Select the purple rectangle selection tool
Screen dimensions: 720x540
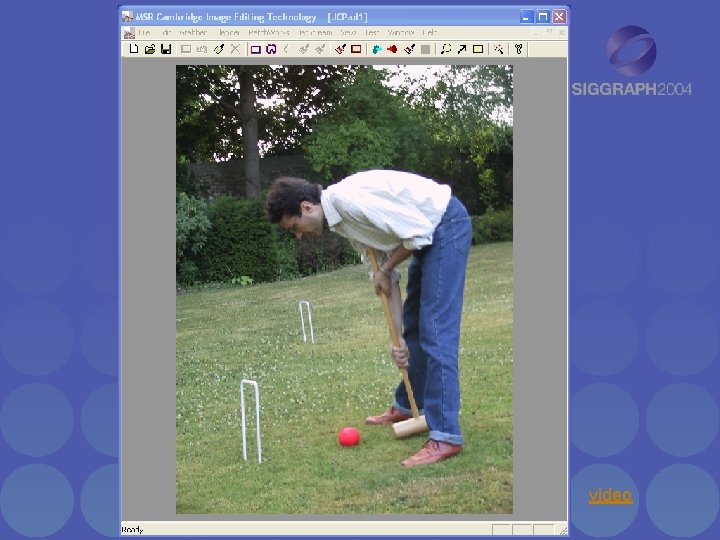pyautogui.click(x=256, y=49)
